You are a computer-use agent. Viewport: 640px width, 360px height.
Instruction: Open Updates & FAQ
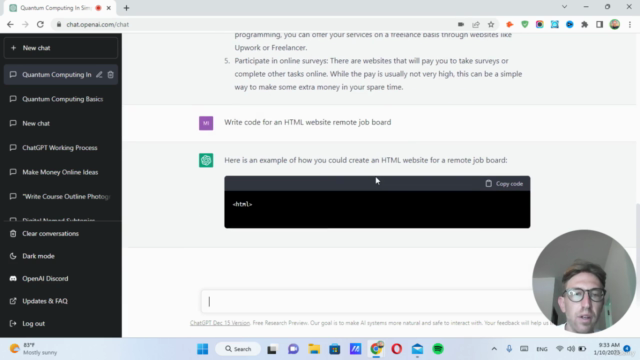61,301
